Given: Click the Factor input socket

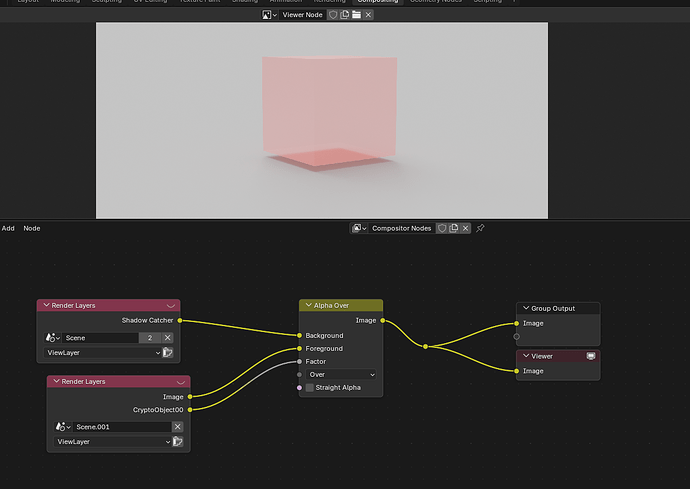Looking at the screenshot, I should pos(300,361).
